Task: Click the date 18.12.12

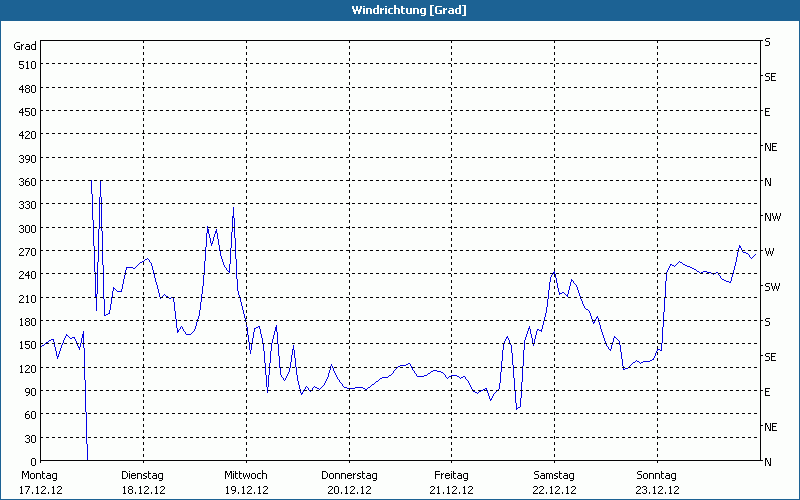Action: pos(144,490)
